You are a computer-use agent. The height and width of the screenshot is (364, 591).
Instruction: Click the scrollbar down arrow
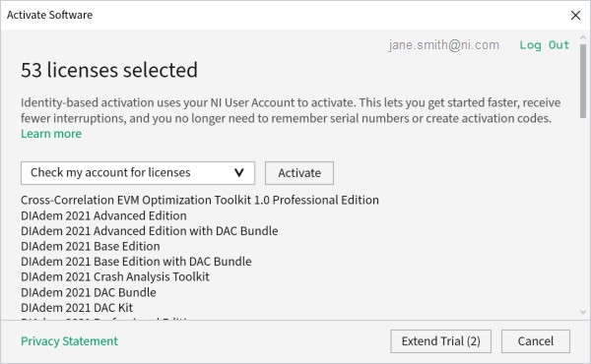click(x=583, y=312)
